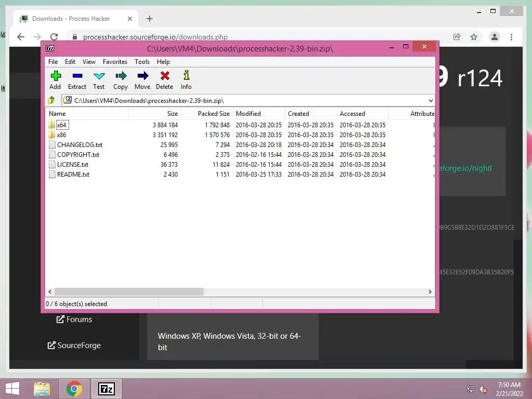This screenshot has height=399, width=532.
Task: Open the File menu
Action: point(53,62)
